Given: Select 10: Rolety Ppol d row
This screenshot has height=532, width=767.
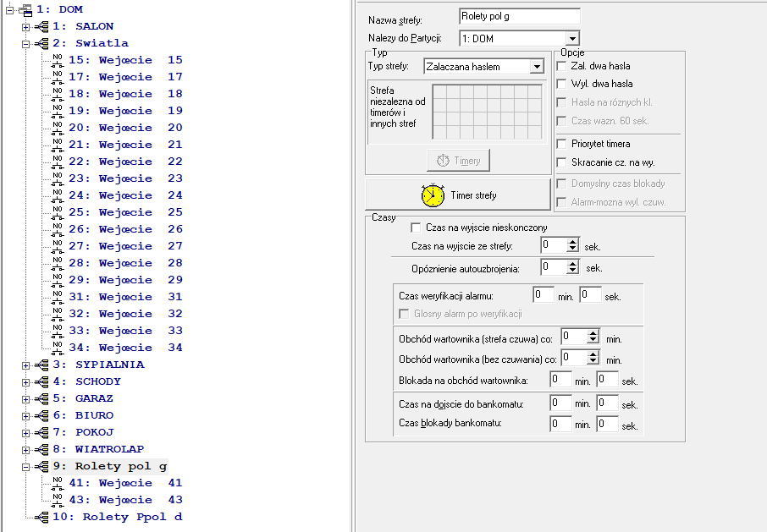Looking at the screenshot, I should tap(118, 517).
